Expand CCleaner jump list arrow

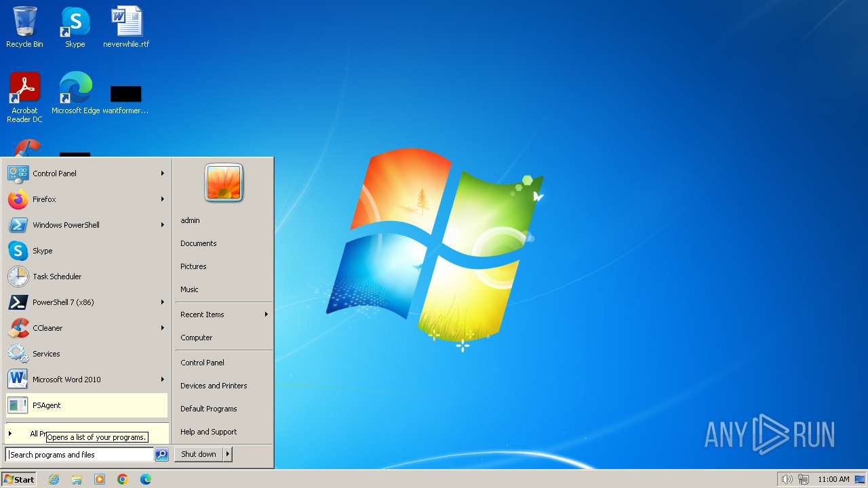pyautogui.click(x=163, y=328)
